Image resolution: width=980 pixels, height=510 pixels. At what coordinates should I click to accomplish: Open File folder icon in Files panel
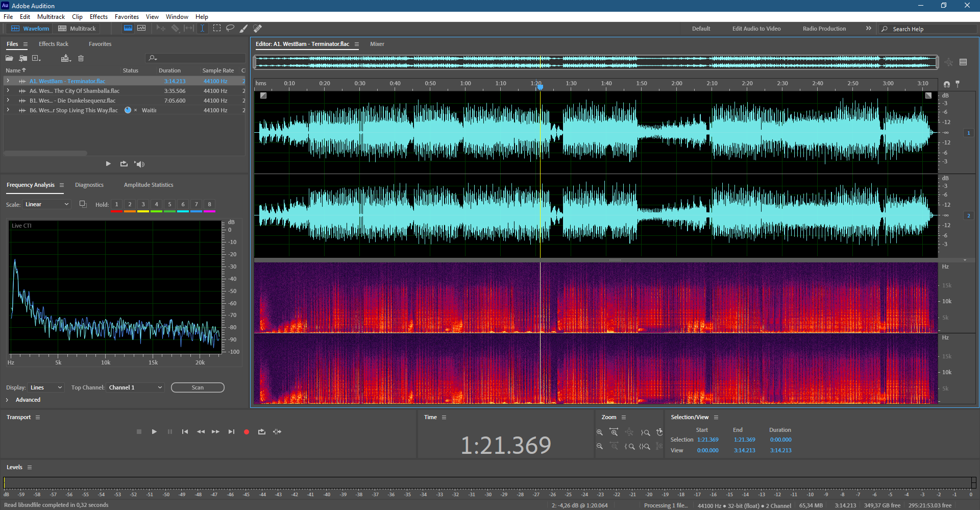9,58
